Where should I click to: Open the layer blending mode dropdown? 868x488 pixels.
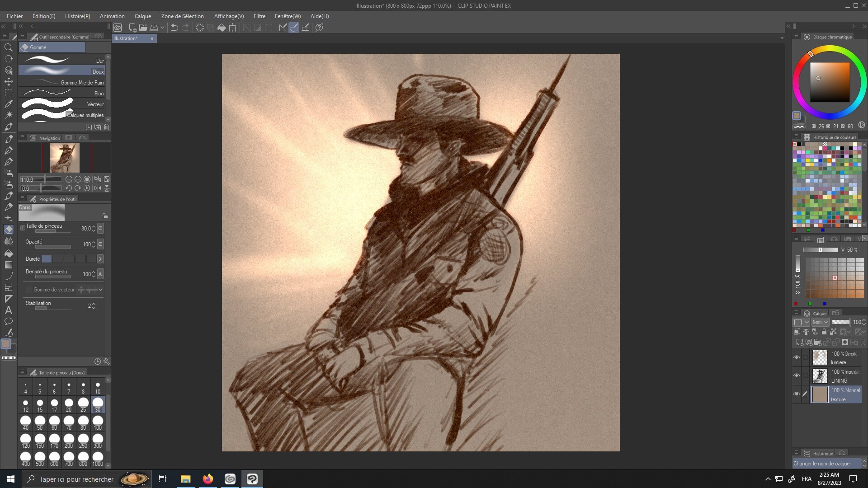tap(820, 322)
